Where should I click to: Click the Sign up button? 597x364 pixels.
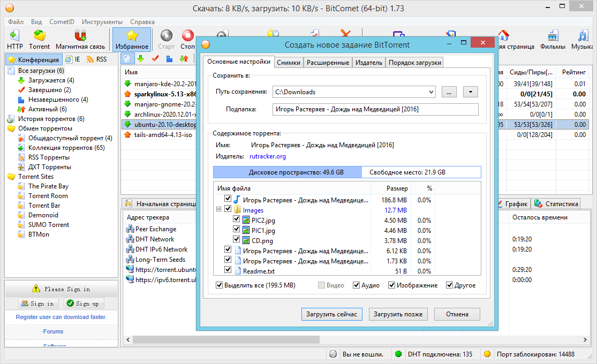(x=83, y=304)
